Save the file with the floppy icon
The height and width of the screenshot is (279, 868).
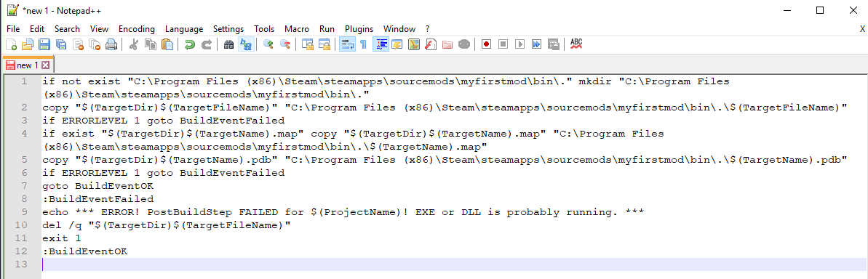[44, 45]
